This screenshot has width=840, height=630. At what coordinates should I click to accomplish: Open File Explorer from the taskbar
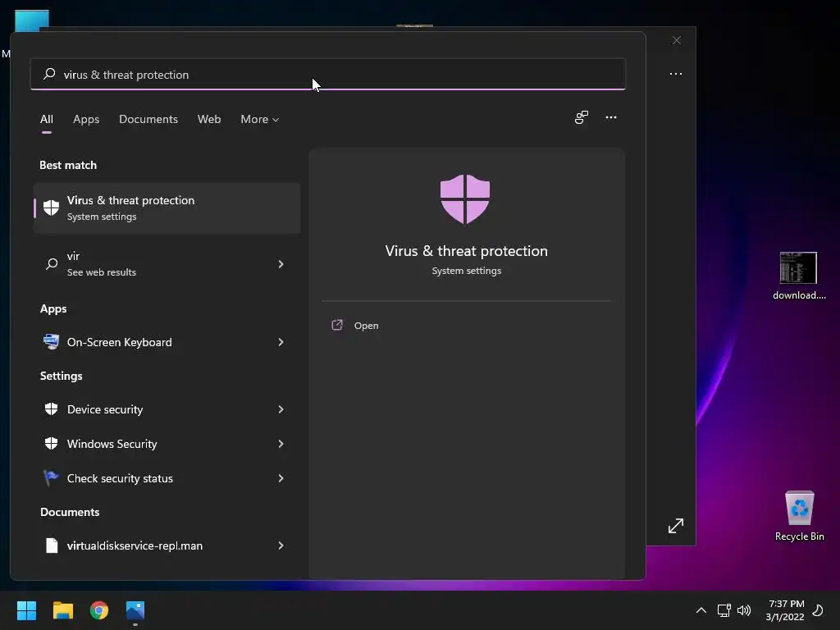62,610
